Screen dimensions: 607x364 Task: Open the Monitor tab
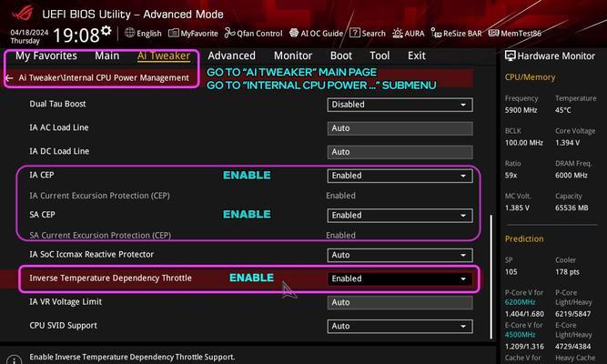click(x=293, y=56)
